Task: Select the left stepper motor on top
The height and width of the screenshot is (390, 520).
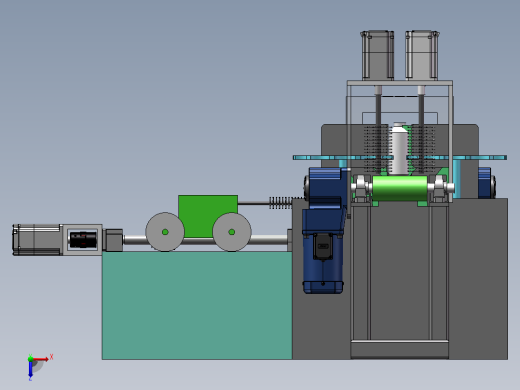Action: pyautogui.click(x=377, y=55)
